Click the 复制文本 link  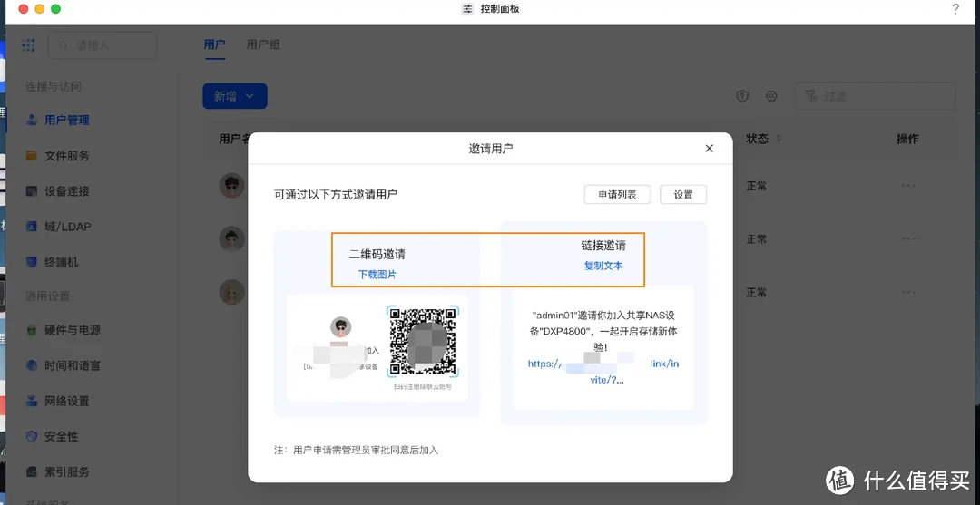click(603, 266)
